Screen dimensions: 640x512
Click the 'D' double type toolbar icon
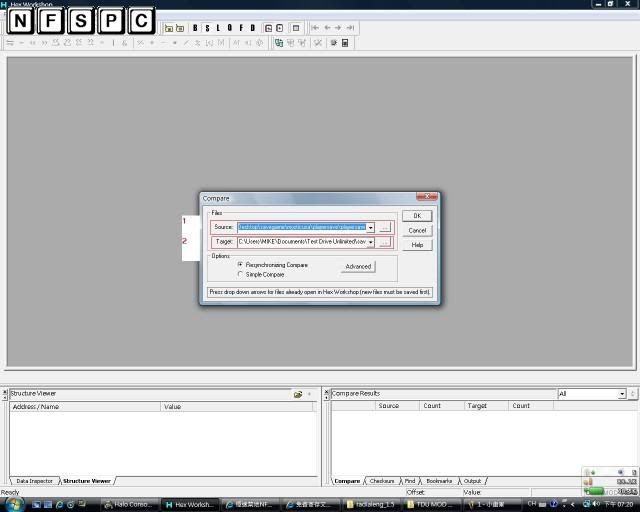coord(252,28)
